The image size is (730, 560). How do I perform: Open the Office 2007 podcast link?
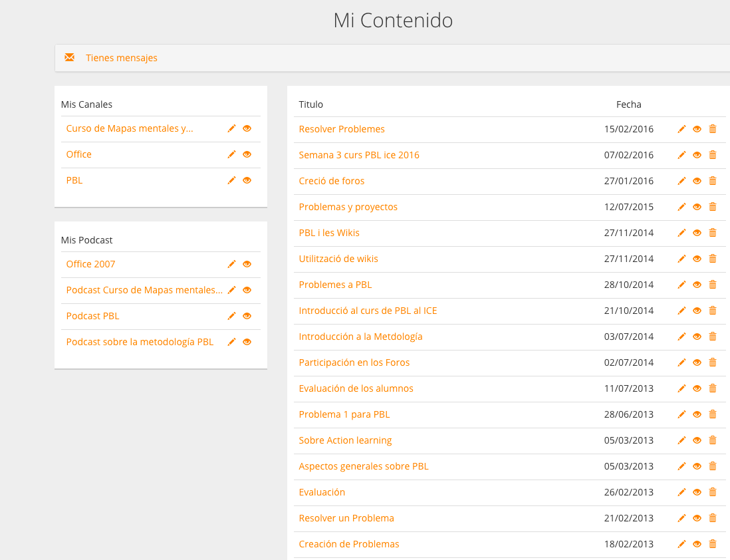[x=91, y=265]
